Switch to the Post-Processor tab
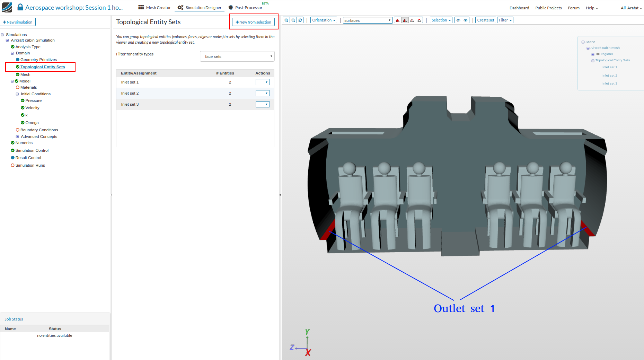Image resolution: width=644 pixels, height=360 pixels. [x=246, y=8]
